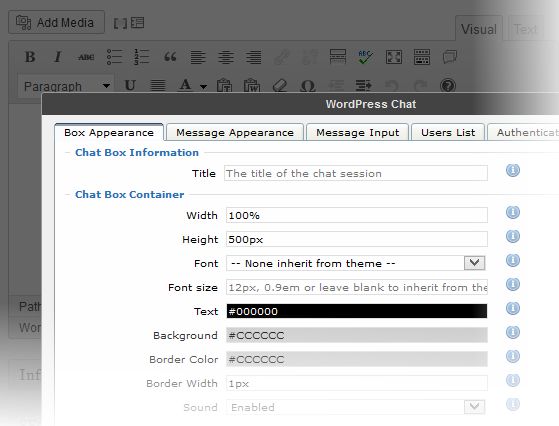Justify text alignment

click(158, 86)
